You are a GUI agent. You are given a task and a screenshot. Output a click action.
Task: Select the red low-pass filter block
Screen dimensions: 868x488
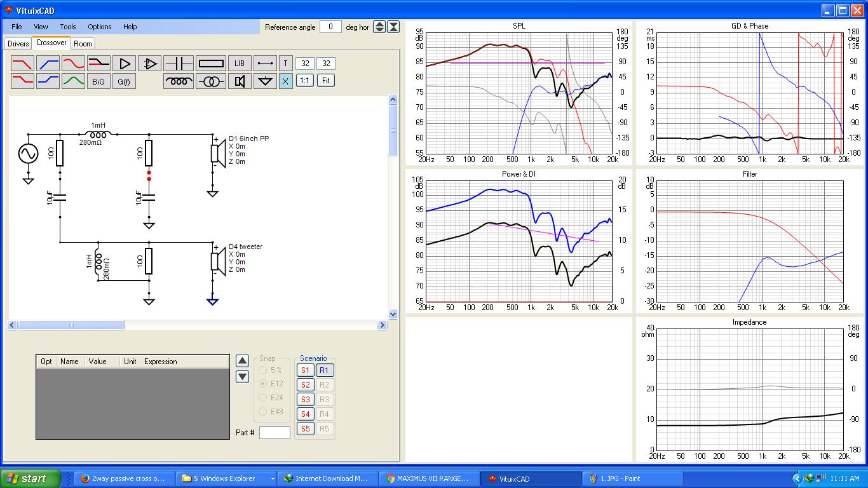tap(22, 64)
